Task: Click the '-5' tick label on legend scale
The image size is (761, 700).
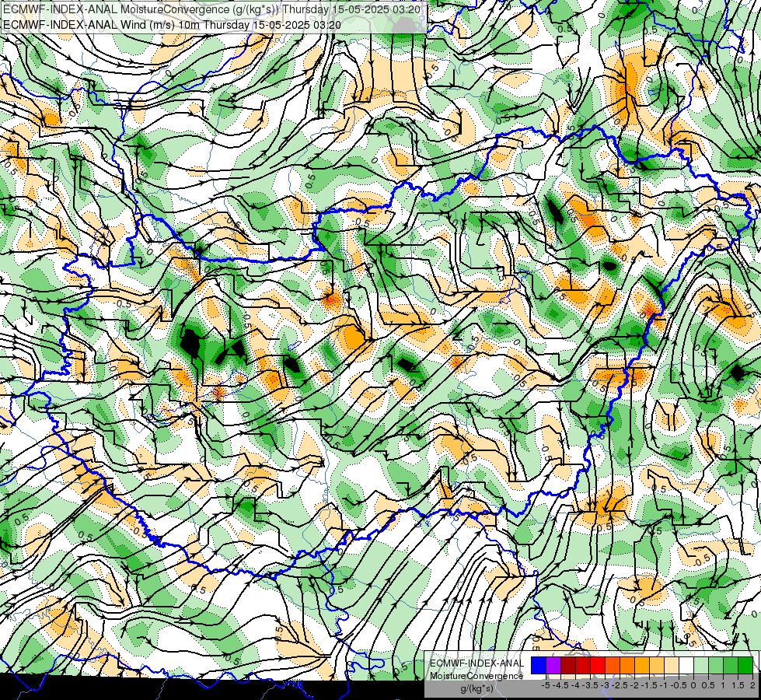Action: pos(546,685)
